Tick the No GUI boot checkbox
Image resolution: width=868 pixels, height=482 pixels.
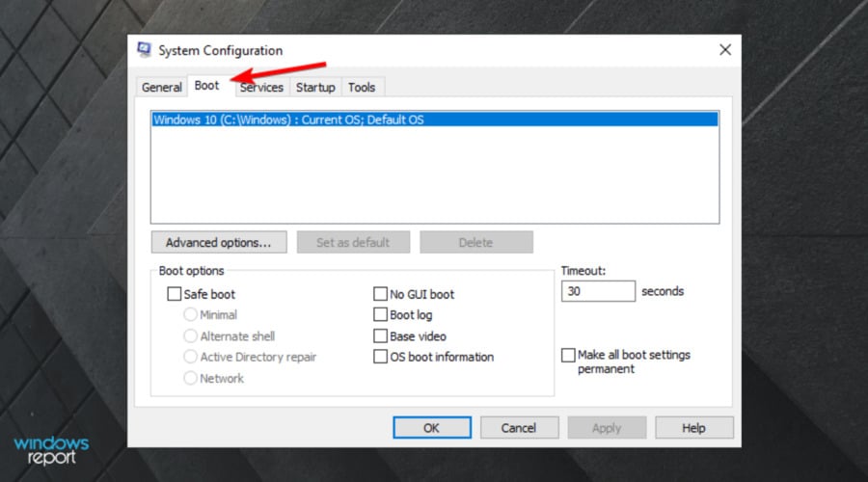tap(380, 294)
